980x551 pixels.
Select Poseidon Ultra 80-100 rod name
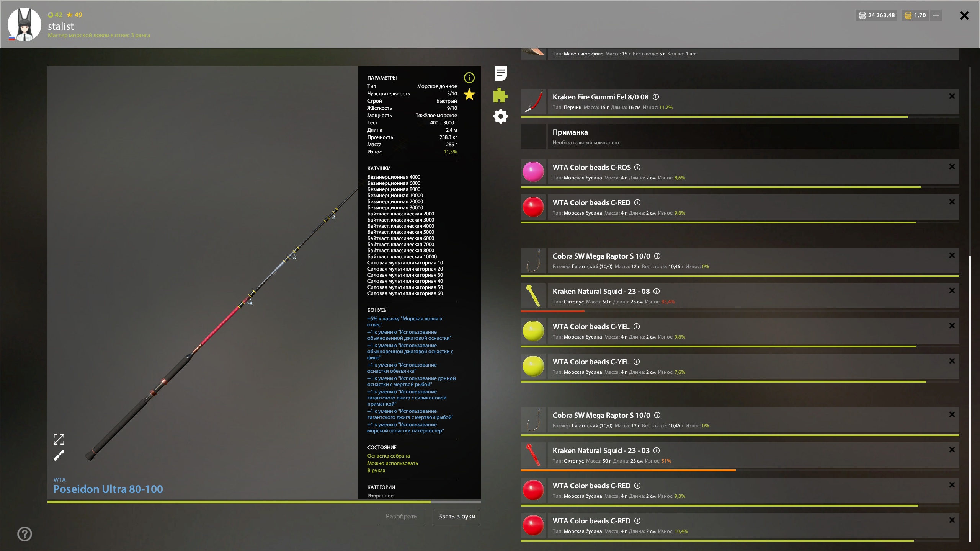(x=108, y=489)
